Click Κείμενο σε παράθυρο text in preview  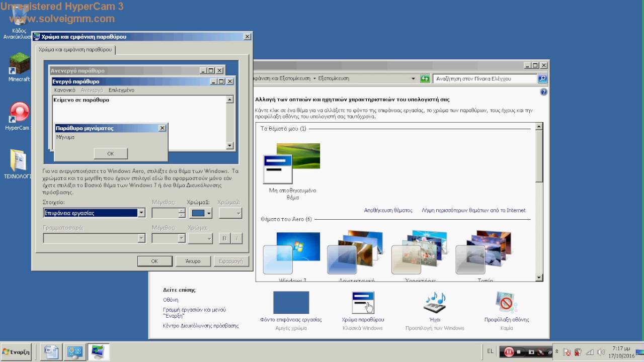(x=81, y=100)
